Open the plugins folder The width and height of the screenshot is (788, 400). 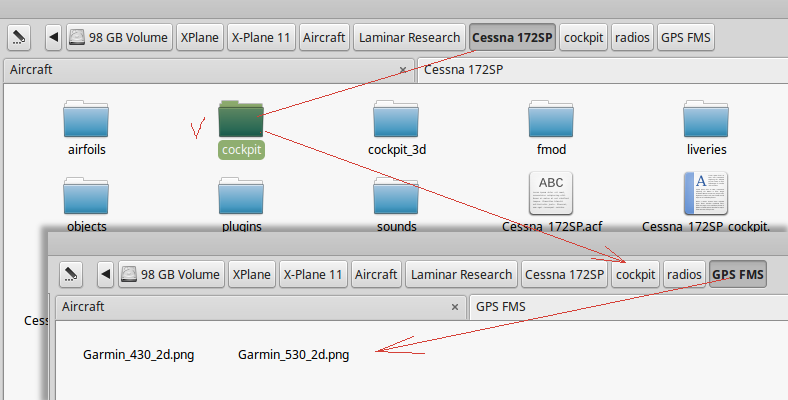coord(241,196)
